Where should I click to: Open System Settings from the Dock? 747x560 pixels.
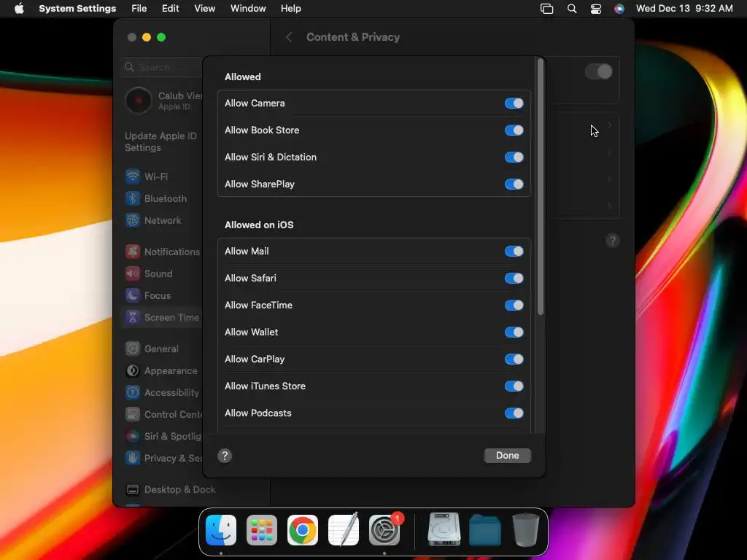coord(384,530)
